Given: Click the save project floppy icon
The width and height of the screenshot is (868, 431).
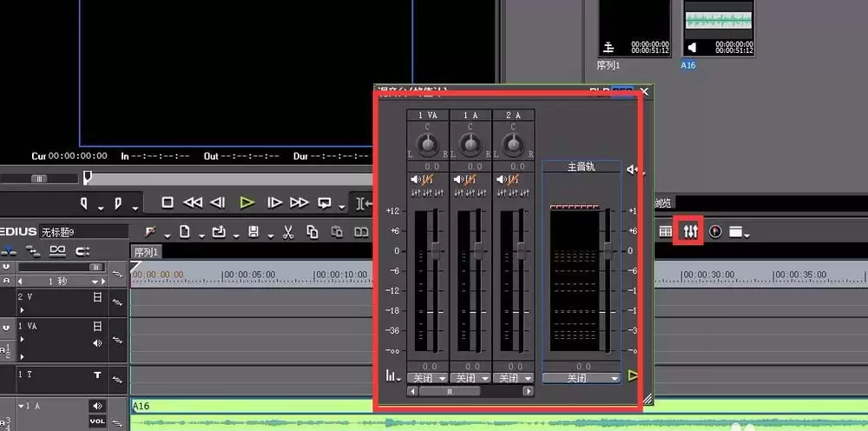Looking at the screenshot, I should pyautogui.click(x=253, y=231).
